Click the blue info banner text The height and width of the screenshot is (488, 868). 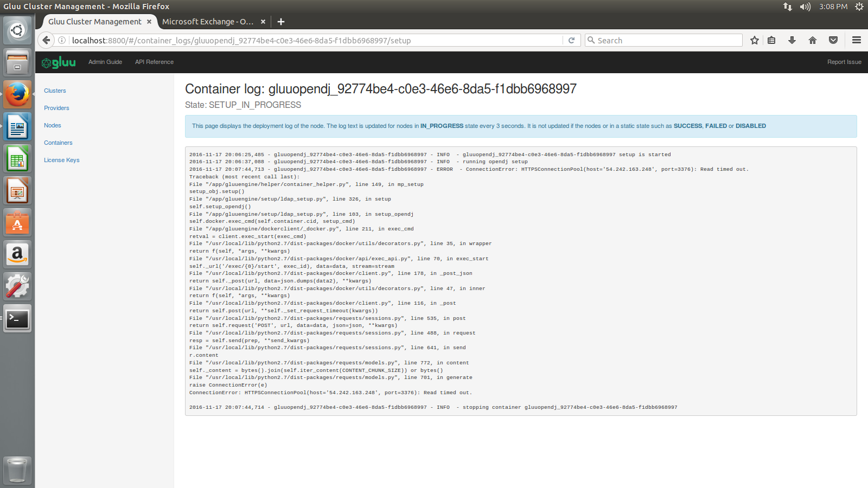pyautogui.click(x=479, y=126)
